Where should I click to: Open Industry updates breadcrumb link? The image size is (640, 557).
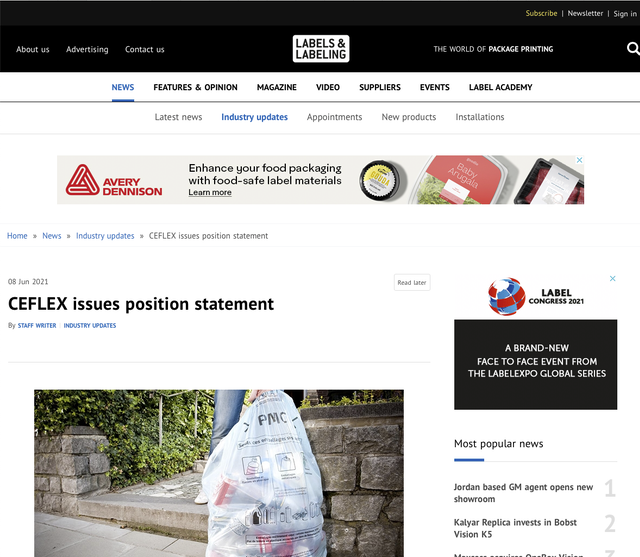(x=105, y=236)
